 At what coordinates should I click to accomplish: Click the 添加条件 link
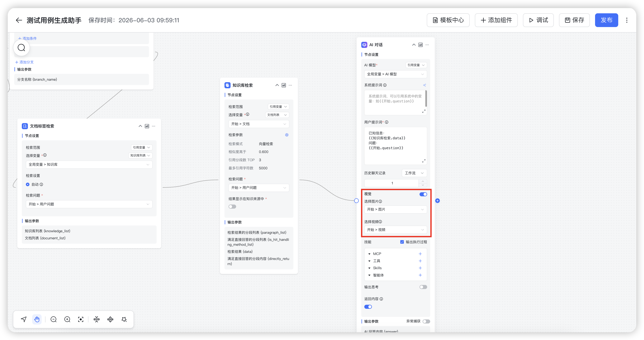point(27,38)
